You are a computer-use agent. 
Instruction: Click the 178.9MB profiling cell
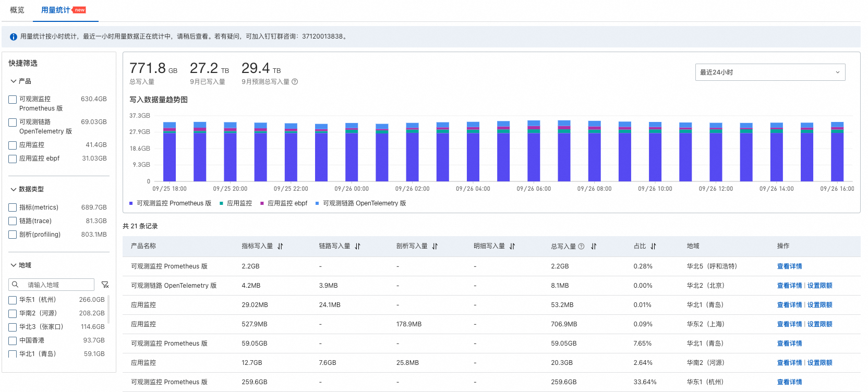[409, 324]
